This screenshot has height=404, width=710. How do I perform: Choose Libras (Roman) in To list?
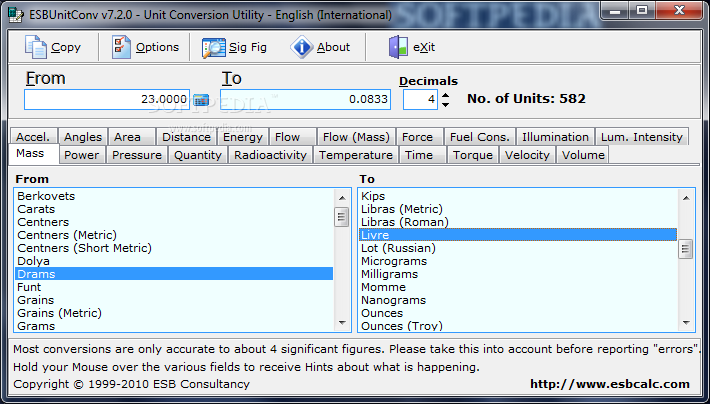coord(518,222)
